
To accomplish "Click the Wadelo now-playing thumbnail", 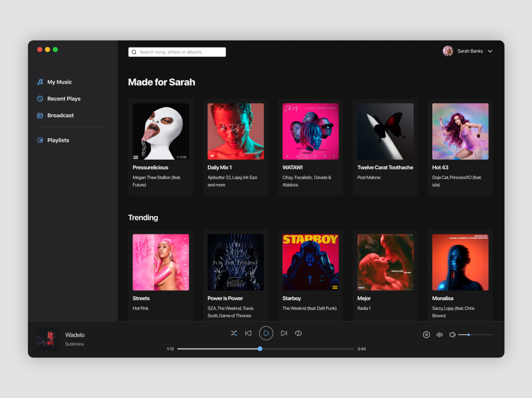I will [48, 339].
